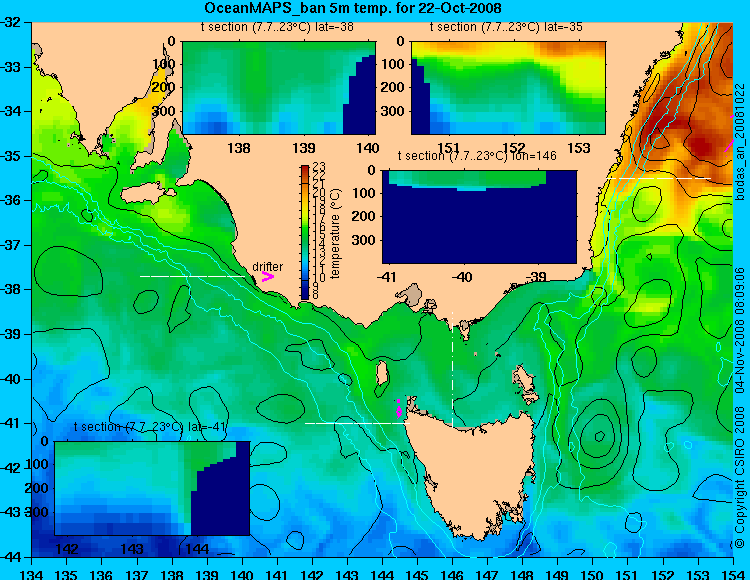750x580 pixels.
Task: Select the 't section (7.7..23°C) lon=146' heading
Action: point(477,156)
